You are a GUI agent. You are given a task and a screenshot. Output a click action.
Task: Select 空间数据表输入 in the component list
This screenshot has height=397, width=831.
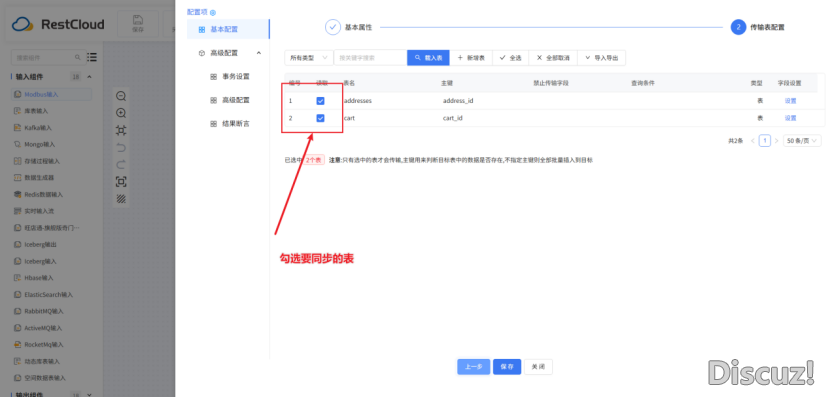coord(45,378)
